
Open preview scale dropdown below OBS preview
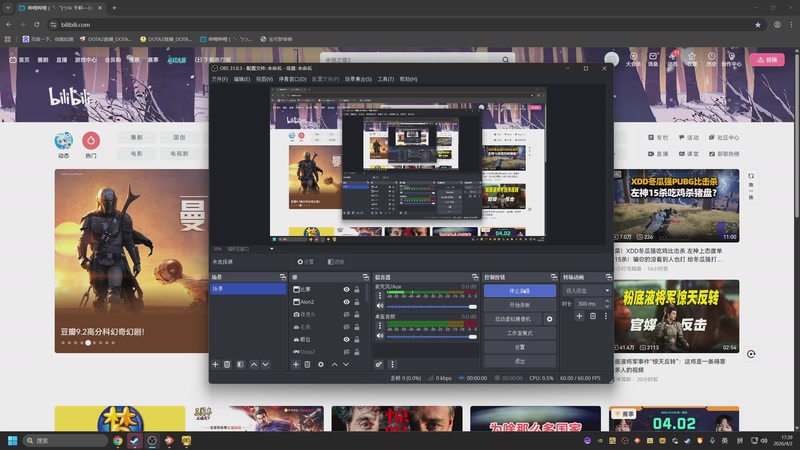[x=271, y=249]
